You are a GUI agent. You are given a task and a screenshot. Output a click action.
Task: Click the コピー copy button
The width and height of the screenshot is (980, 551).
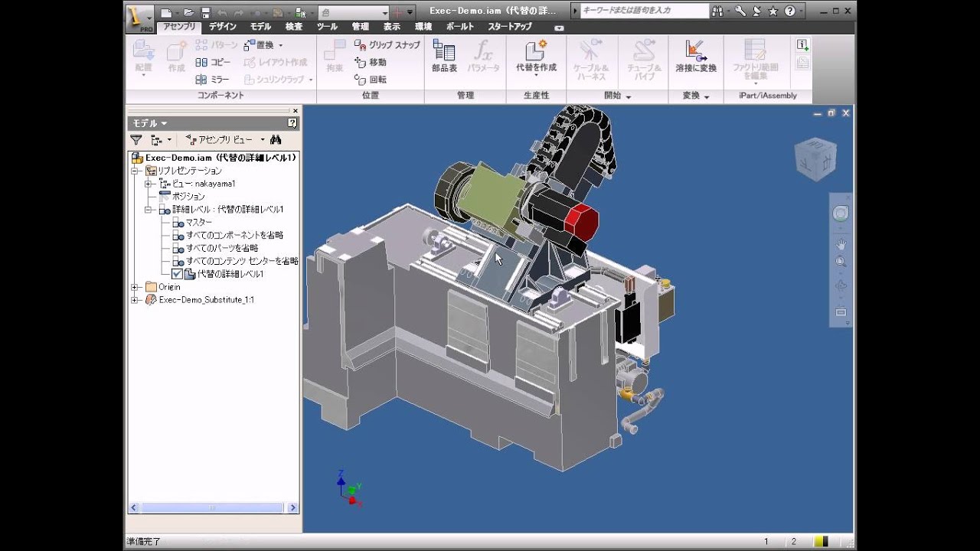coord(213,62)
